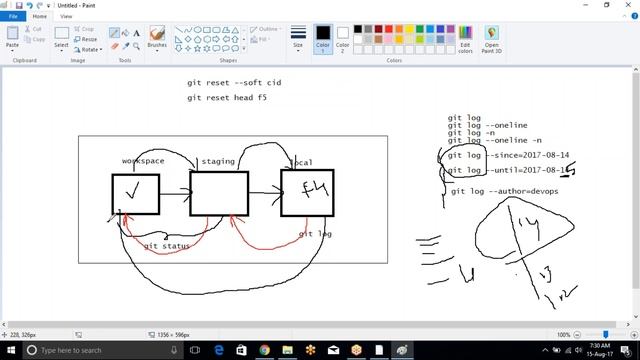Click the Crop button
Viewport: 640px width, 360px height.
[x=84, y=29]
